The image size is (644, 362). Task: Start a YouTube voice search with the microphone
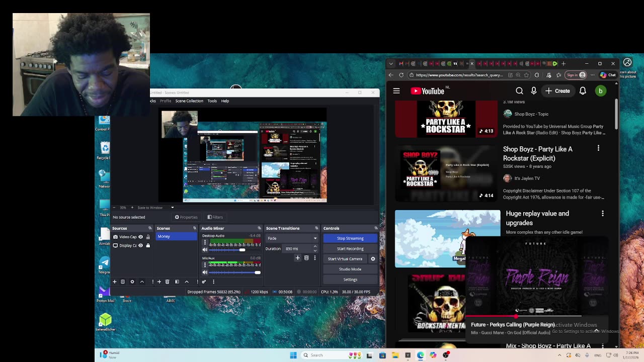coord(533,91)
